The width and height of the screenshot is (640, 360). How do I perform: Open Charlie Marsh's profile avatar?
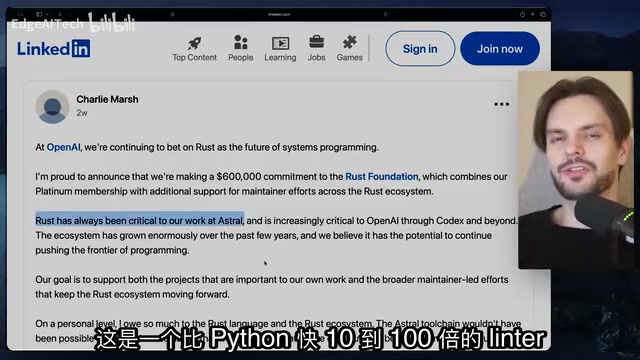click(x=52, y=107)
